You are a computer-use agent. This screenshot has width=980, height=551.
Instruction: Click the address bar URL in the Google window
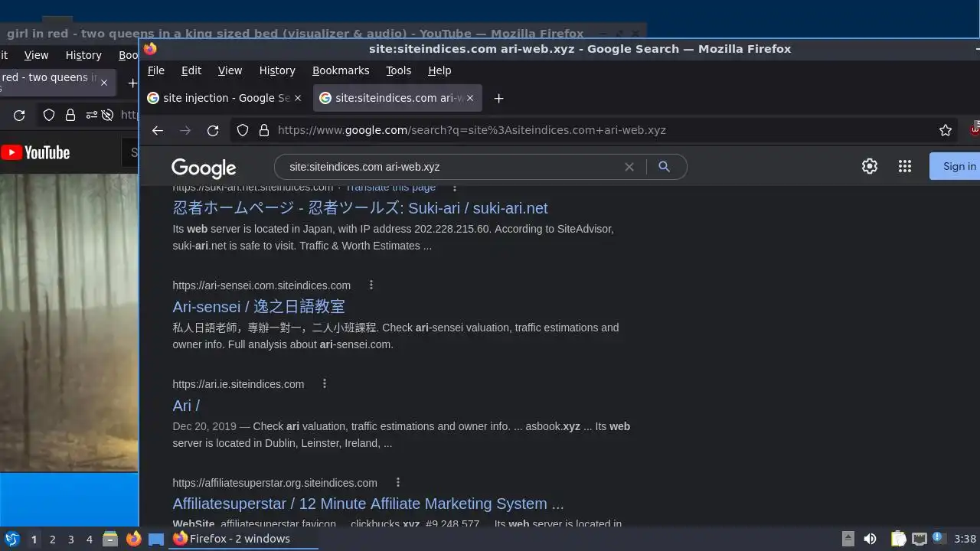tap(472, 130)
